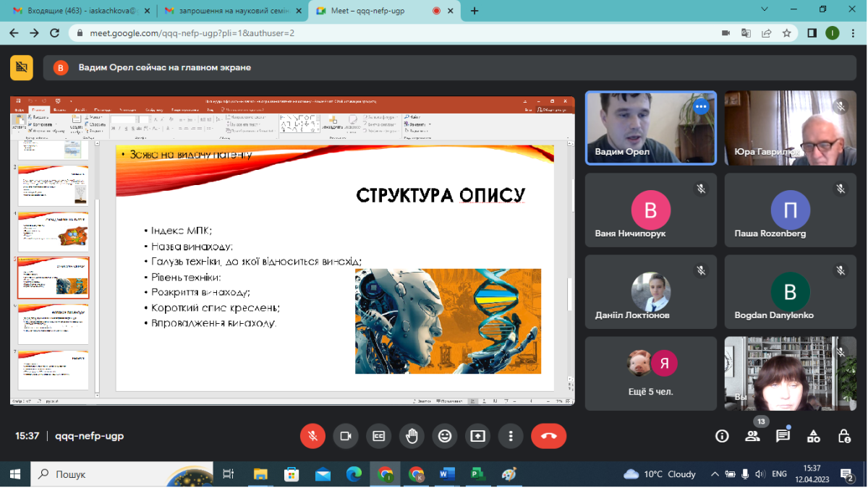Image resolution: width=868 pixels, height=488 pixels.
Task: Show the participants list with 13 people
Action: click(x=752, y=436)
